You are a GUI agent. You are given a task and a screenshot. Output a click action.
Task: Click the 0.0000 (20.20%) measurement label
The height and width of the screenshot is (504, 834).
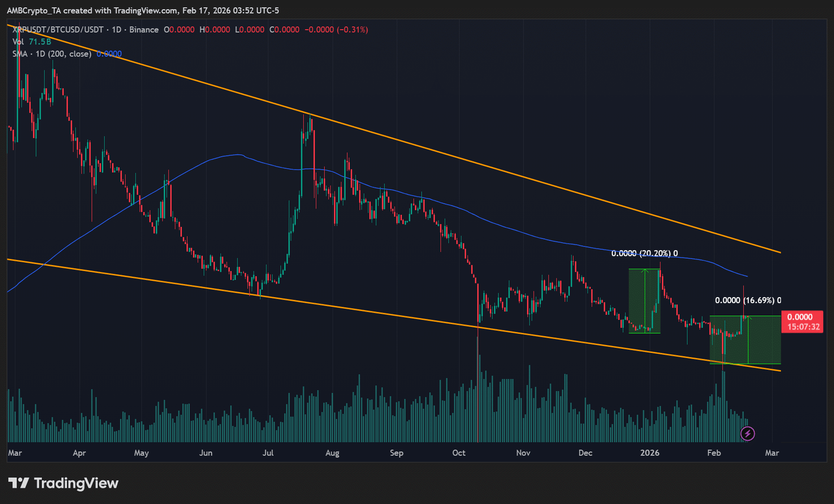coord(644,253)
